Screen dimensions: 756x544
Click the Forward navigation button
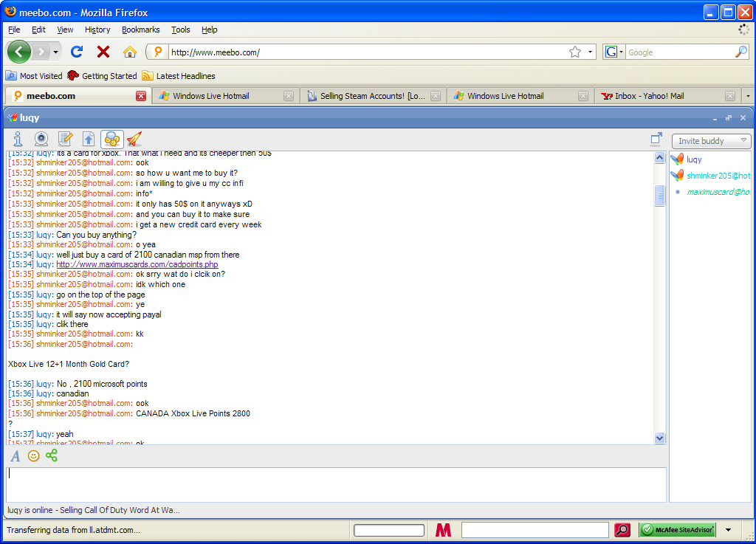point(41,52)
